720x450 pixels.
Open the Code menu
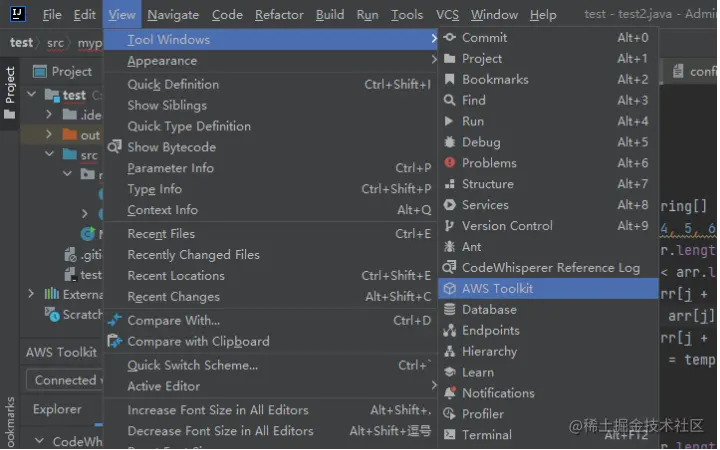(227, 15)
